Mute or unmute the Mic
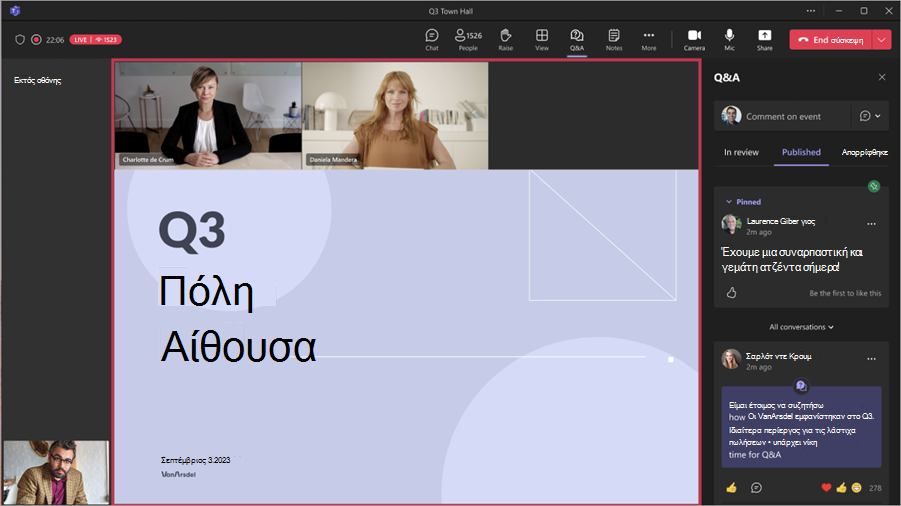The width and height of the screenshot is (901, 506). [x=729, y=40]
